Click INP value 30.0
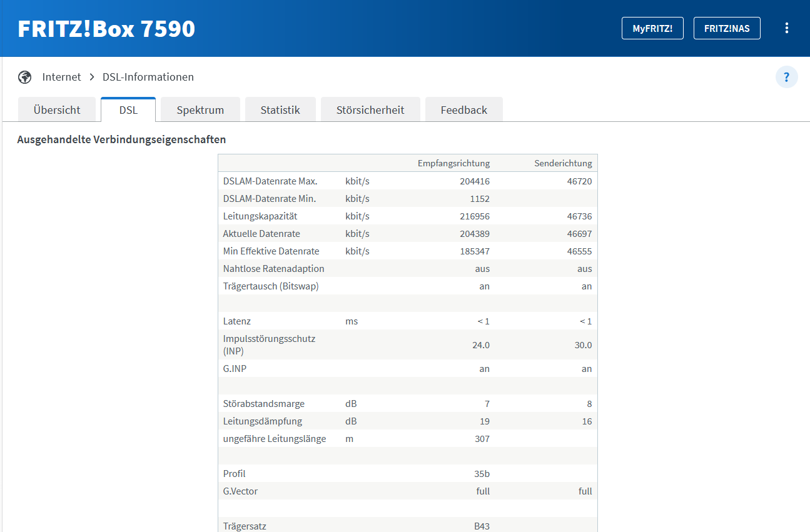810x532 pixels. tap(584, 345)
